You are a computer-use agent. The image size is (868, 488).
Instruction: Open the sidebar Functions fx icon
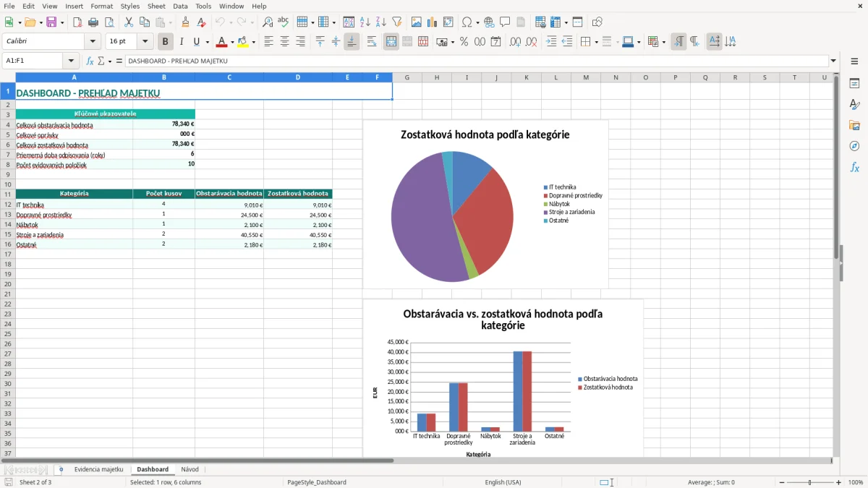(x=854, y=168)
